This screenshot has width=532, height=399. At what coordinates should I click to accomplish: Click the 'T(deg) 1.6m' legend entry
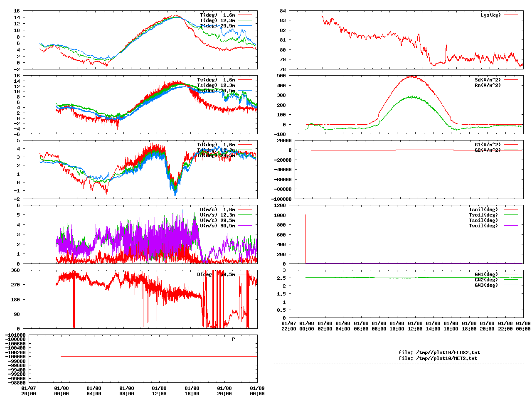coord(217,15)
